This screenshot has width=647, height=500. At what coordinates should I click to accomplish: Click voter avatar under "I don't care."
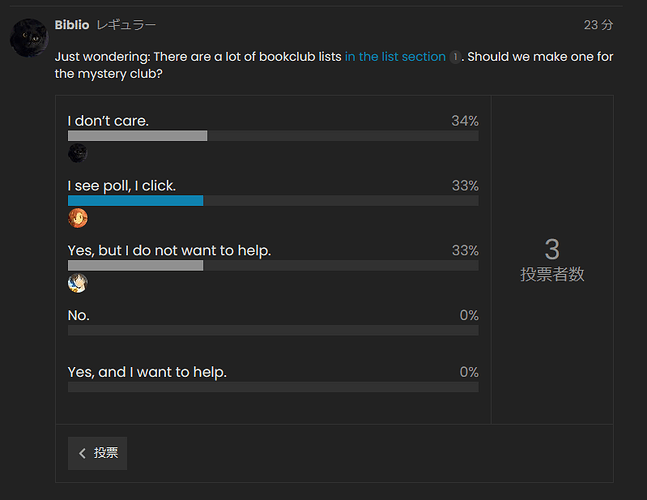77,153
